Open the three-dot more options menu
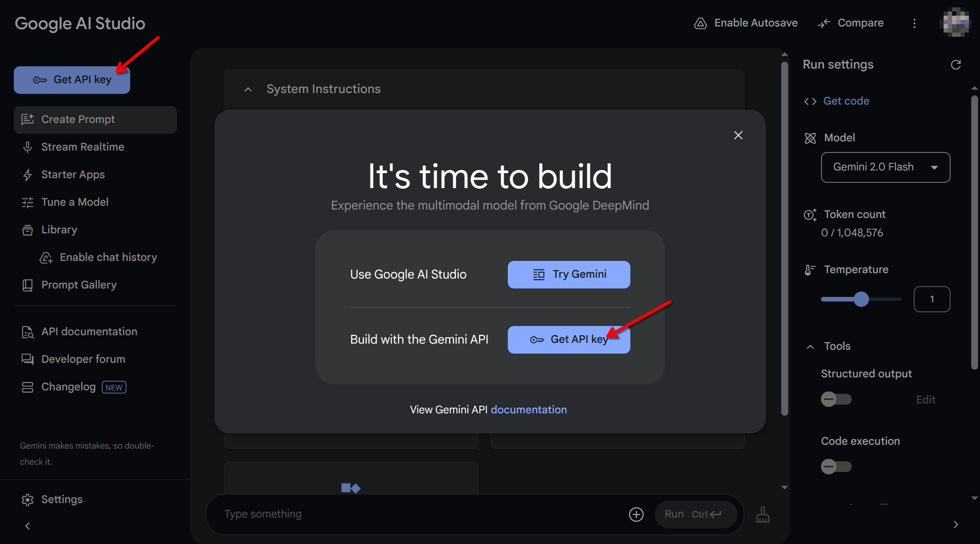Screen dimensions: 980x544 [915, 23]
